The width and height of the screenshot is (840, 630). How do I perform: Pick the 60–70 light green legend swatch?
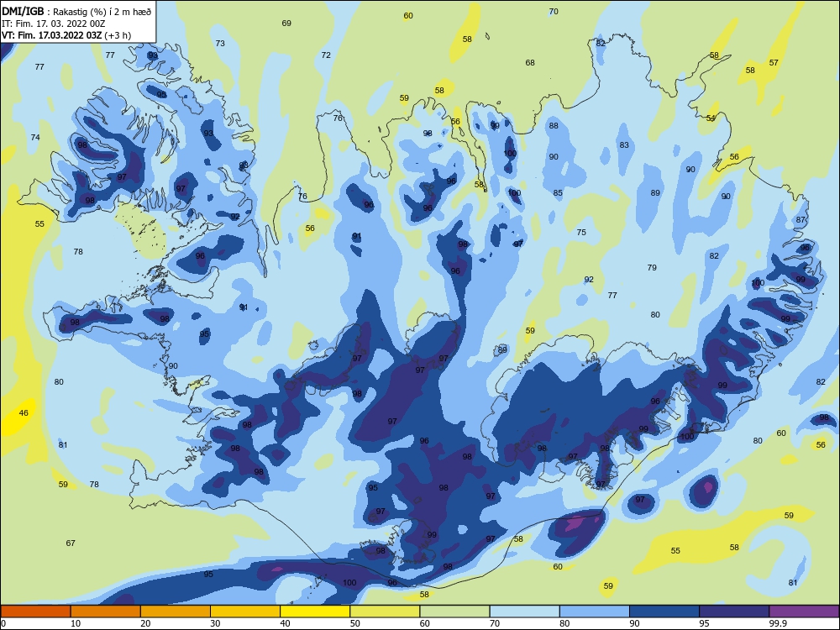pos(454,612)
